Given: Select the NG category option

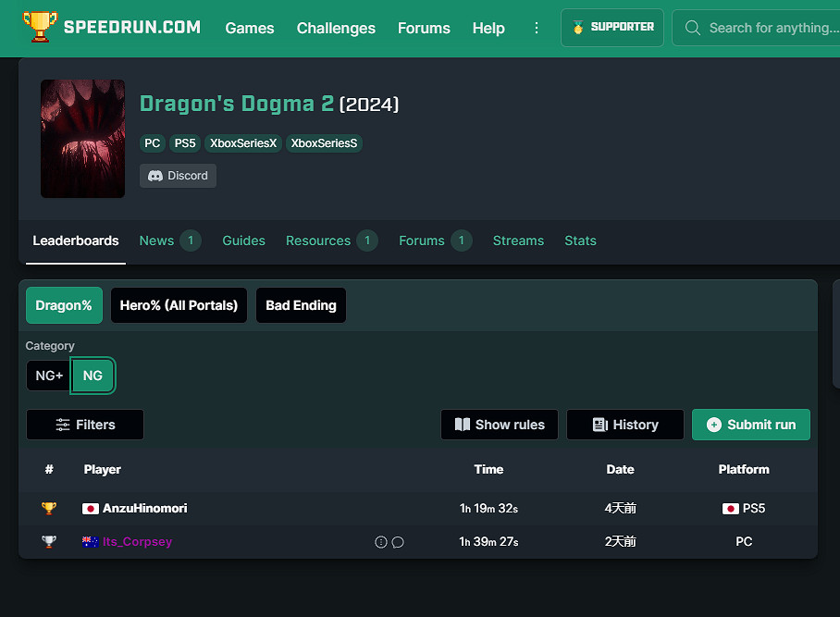Looking at the screenshot, I should [x=93, y=376].
